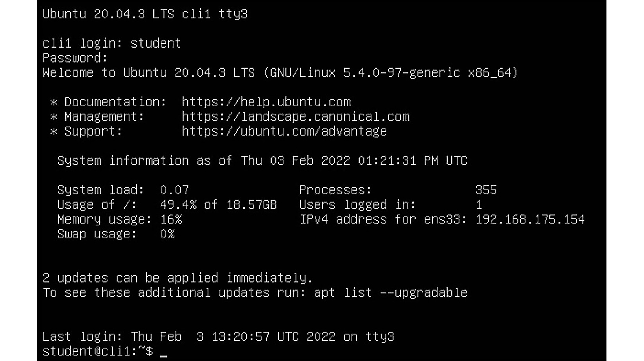Click the 'Users logged in' label
The height and width of the screenshot is (361, 644).
coord(357,205)
